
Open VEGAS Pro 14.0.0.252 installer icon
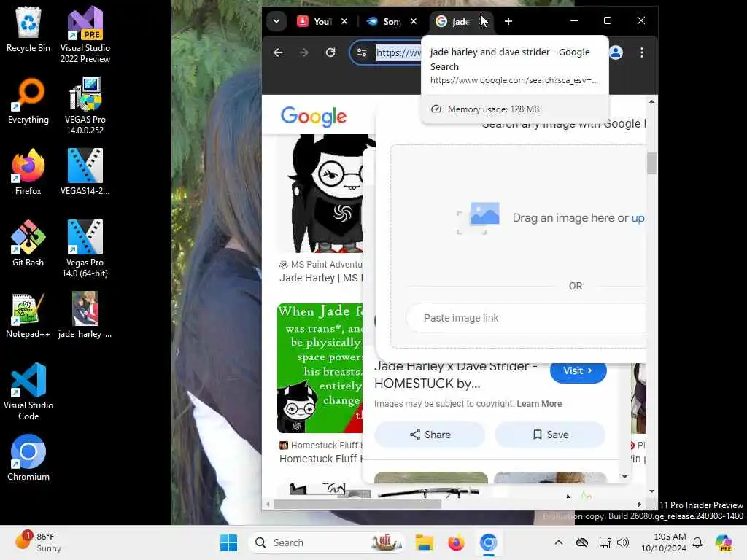pos(85,106)
